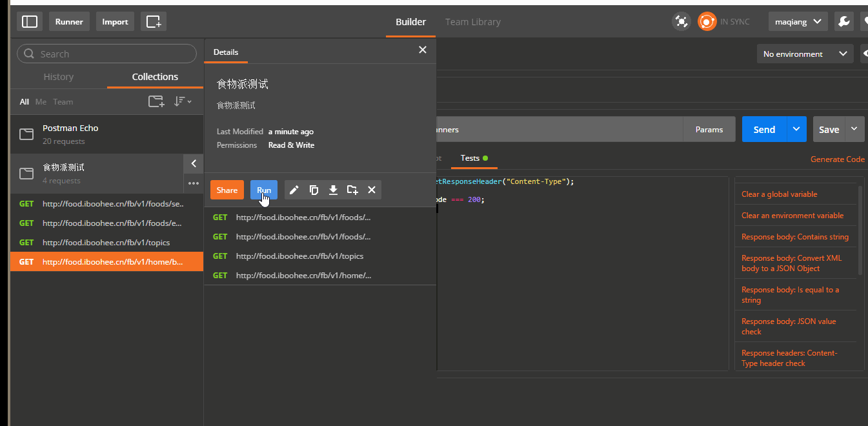Click the blue Run button
868x426 pixels.
point(264,190)
